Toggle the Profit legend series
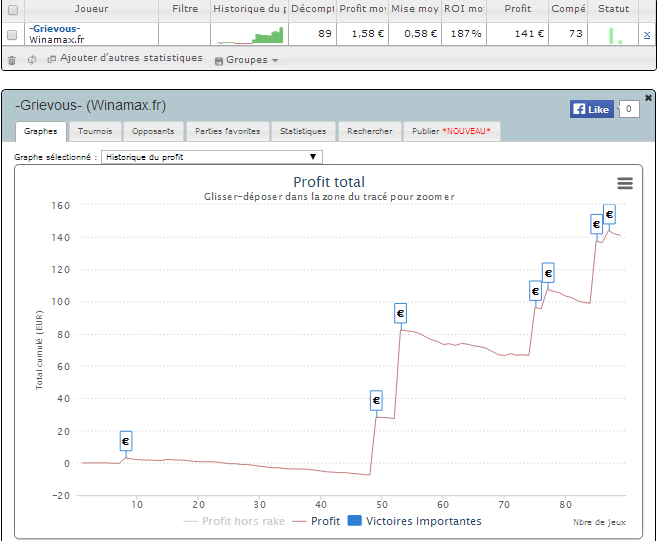Screen dimensions: 658x541 tap(316, 521)
